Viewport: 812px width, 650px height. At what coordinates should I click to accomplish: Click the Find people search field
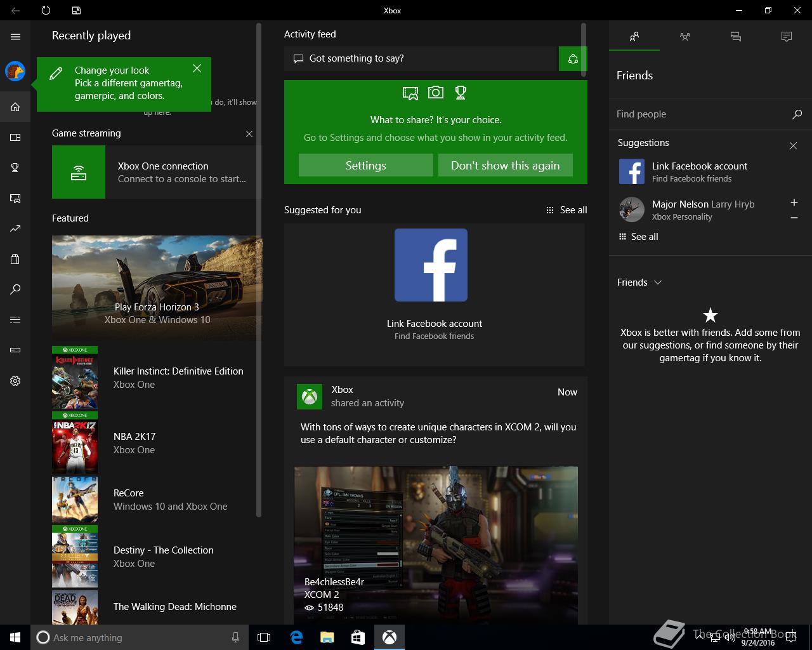(x=701, y=114)
